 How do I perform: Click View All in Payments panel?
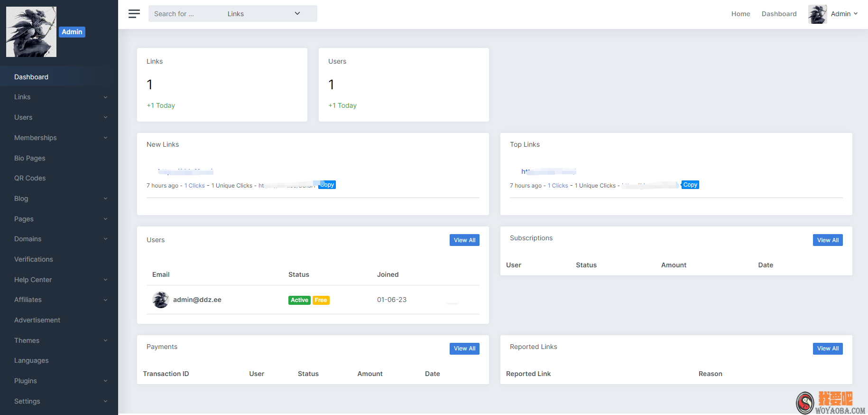(x=464, y=349)
